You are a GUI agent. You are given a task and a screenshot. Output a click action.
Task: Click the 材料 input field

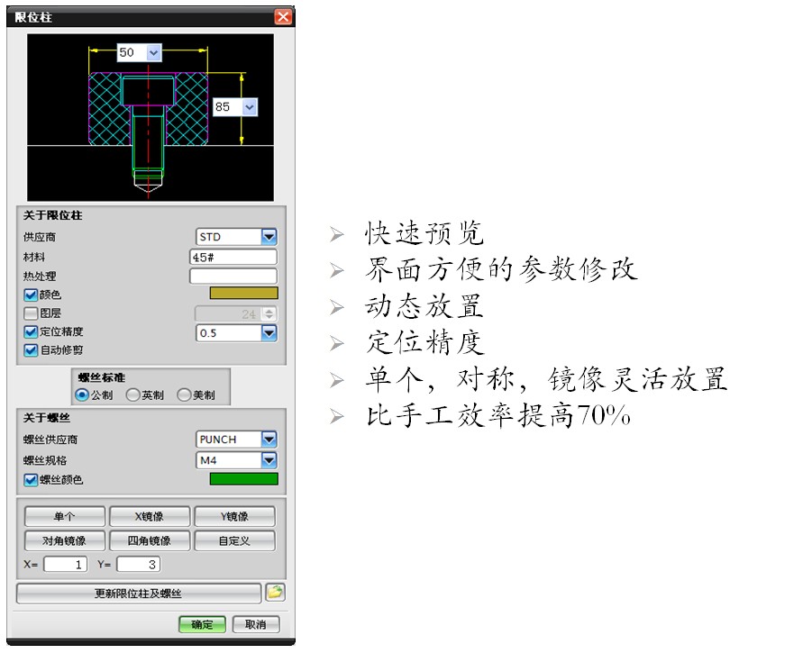point(233,257)
